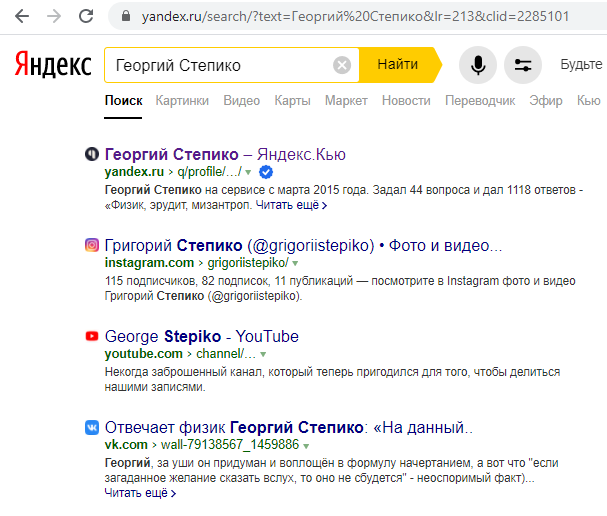Image resolution: width=607 pixels, height=516 pixels.
Task: Clear the search query with X icon
Action: coord(342,65)
